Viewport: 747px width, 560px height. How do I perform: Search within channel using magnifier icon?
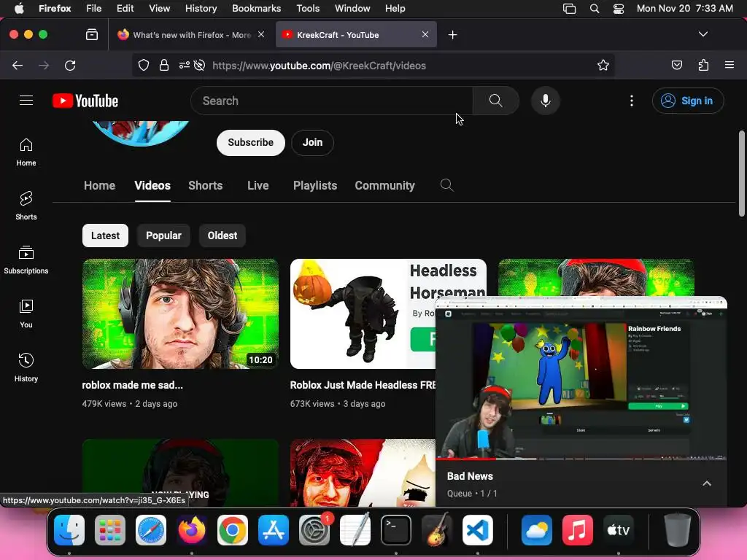point(447,184)
